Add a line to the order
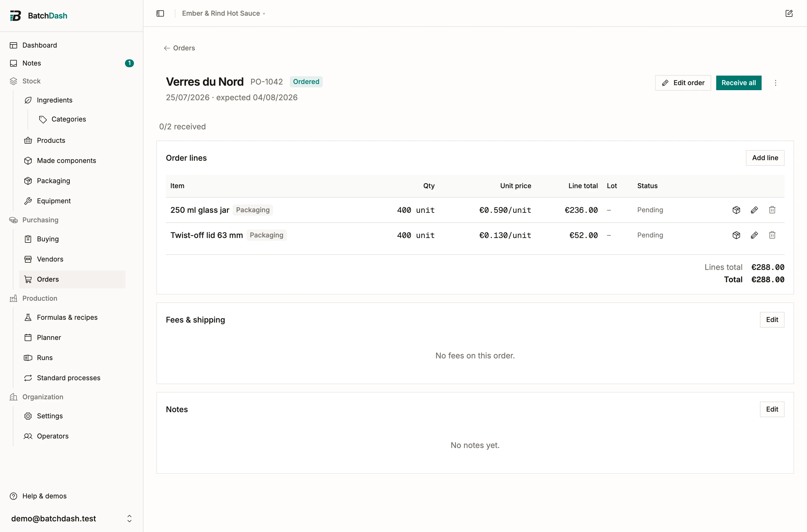The width and height of the screenshot is (807, 532). [765, 158]
